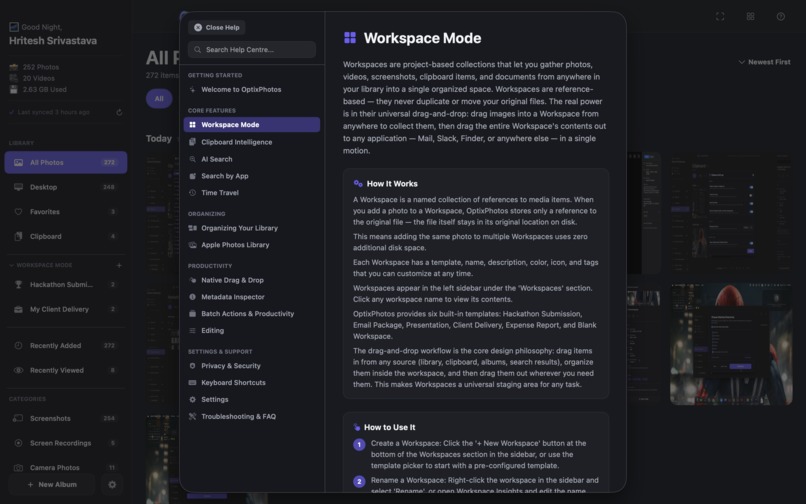Open the red-helmet screenshot thumbnail
The width and height of the screenshot is (806, 504).
(731, 344)
